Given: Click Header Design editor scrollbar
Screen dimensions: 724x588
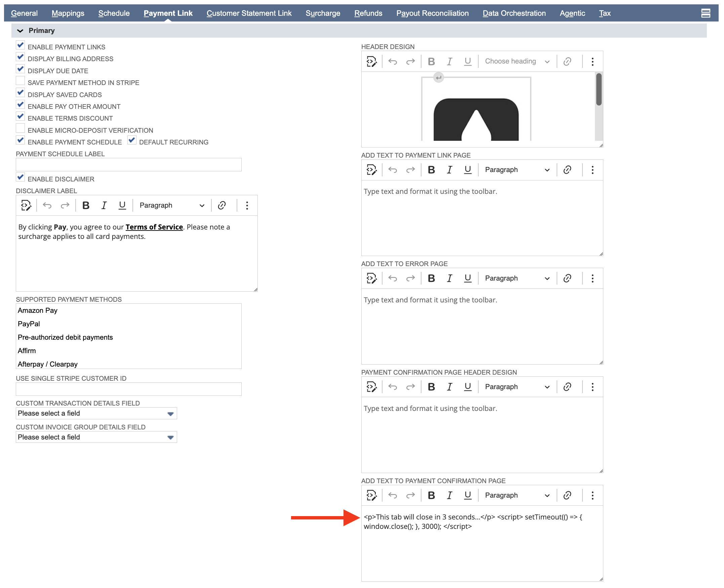Looking at the screenshot, I should [x=599, y=89].
